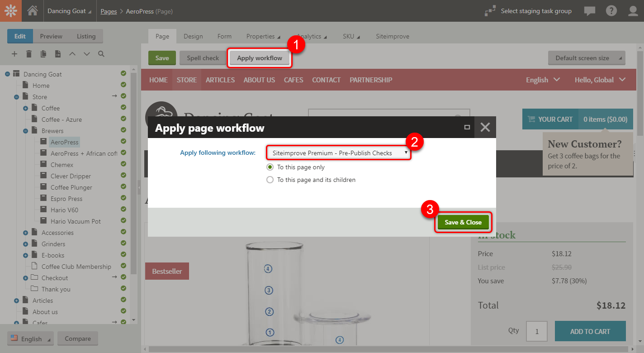Go to the Home dashboard icon
The height and width of the screenshot is (353, 644).
click(33, 11)
